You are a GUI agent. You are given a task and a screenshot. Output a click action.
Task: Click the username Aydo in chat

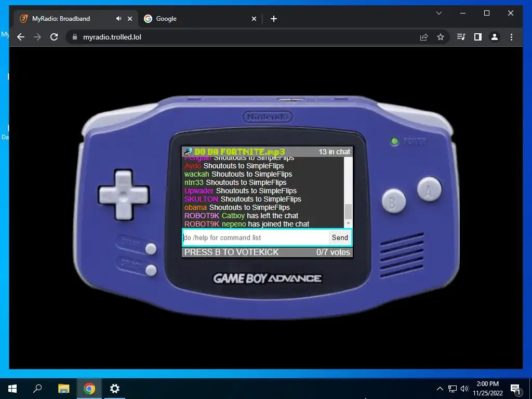(193, 166)
